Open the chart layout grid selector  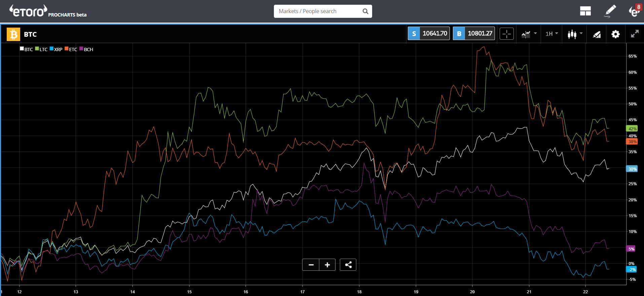pyautogui.click(x=585, y=11)
